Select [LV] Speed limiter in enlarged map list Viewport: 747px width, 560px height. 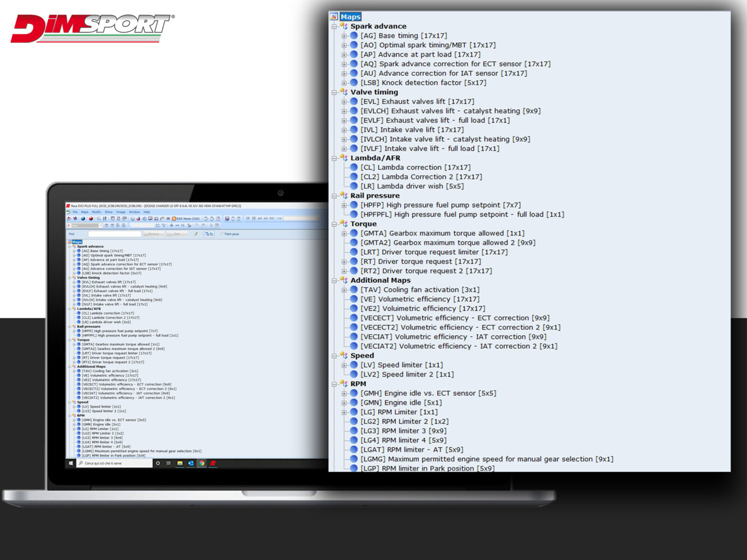click(x=401, y=365)
